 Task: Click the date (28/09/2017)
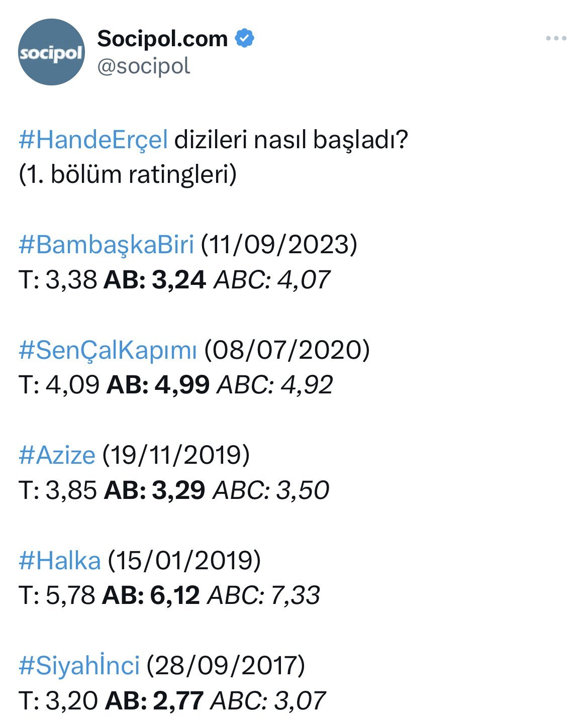(226, 666)
